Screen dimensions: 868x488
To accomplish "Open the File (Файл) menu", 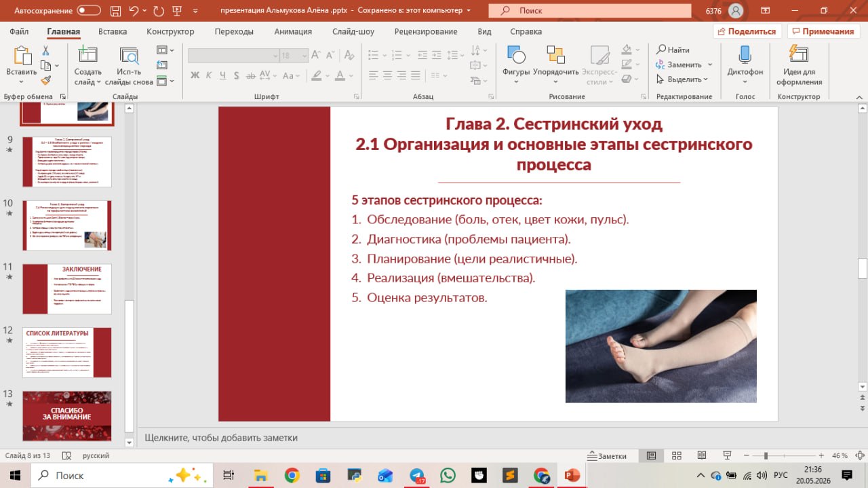I will 19,31.
